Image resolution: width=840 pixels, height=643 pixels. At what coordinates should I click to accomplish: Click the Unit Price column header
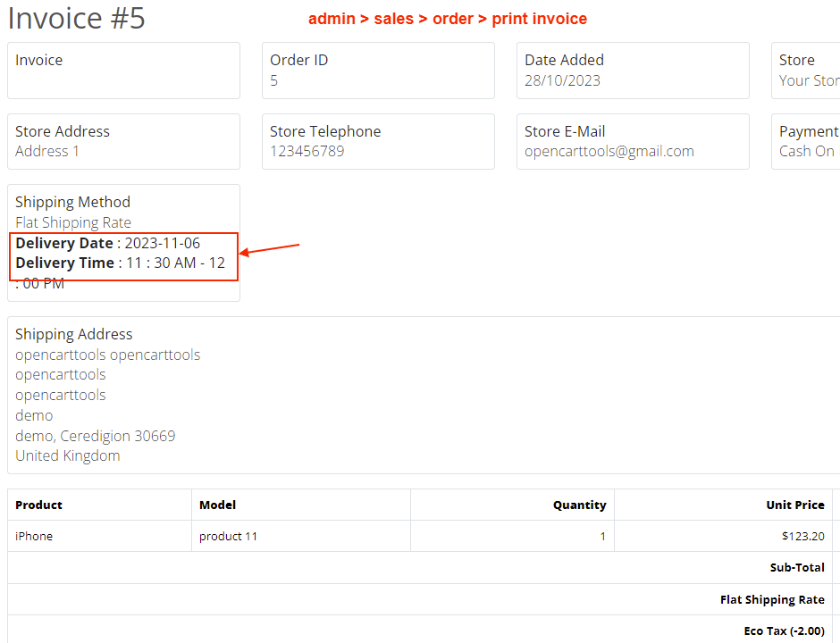(x=794, y=505)
